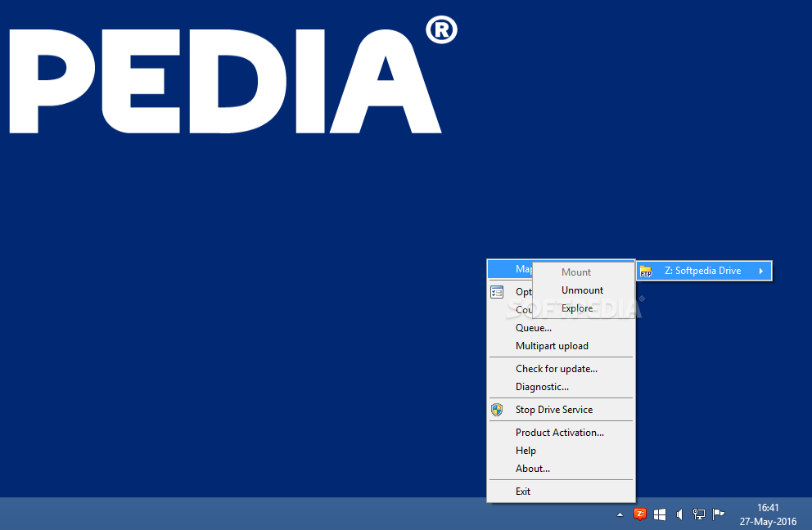812x530 pixels.
Task: Open the volume speaker tray icon
Action: pyautogui.click(x=679, y=514)
